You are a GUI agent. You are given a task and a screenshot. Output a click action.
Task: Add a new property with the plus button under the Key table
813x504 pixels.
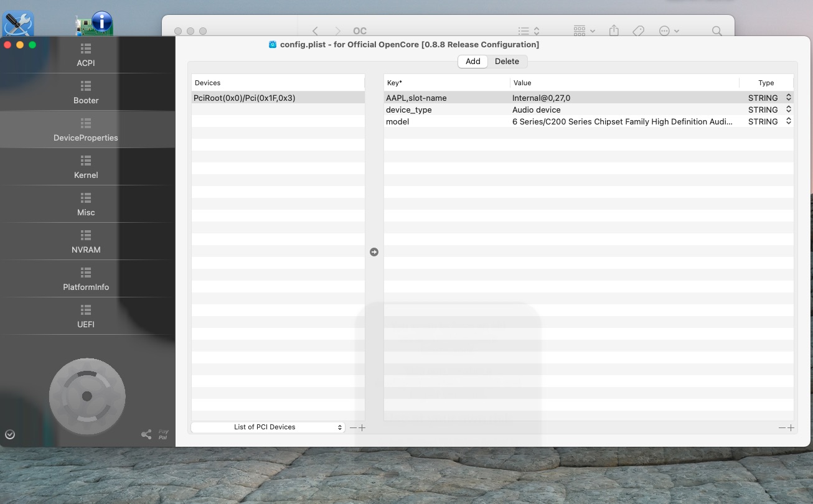point(791,427)
